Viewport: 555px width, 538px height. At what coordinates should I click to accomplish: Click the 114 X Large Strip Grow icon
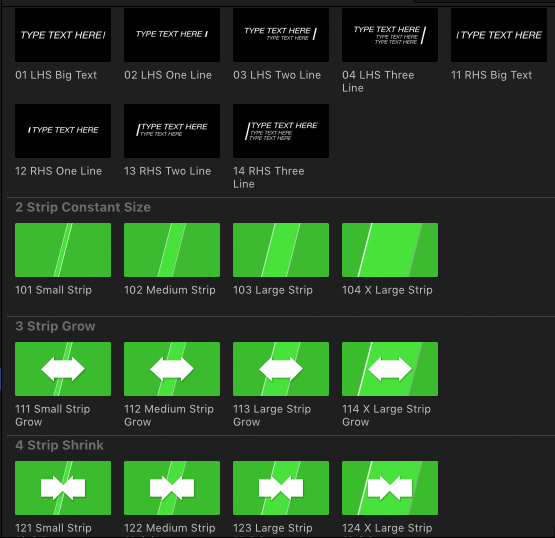[x=390, y=369]
